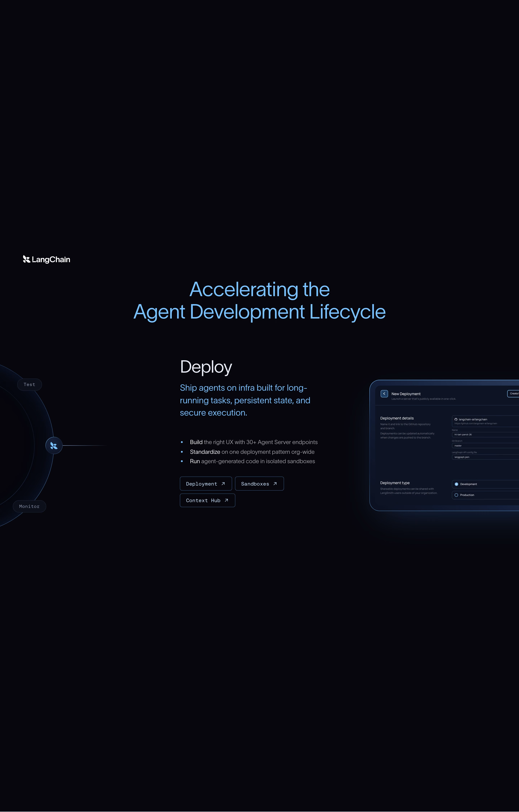The width and height of the screenshot is (519, 812).
Task: Open the Sandboxes link button
Action: (x=259, y=484)
